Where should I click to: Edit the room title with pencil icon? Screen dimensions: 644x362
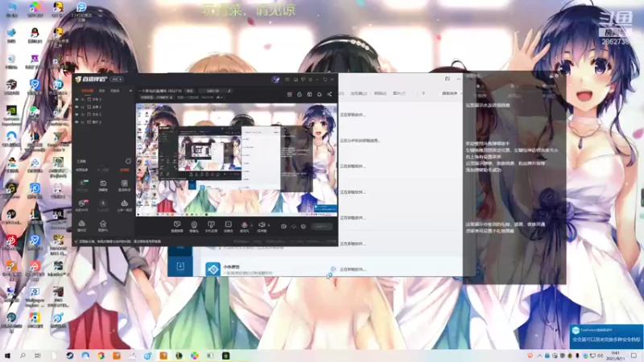(229, 91)
